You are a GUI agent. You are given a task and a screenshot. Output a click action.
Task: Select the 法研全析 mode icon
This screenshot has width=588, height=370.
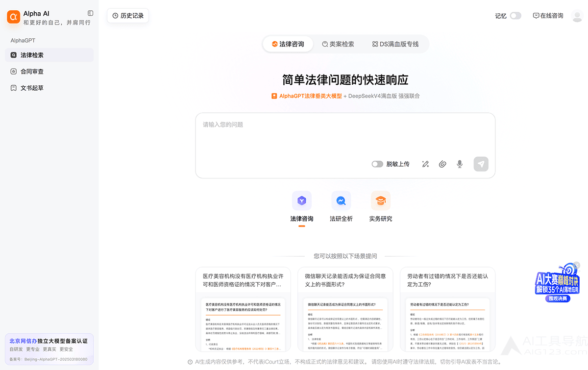click(x=341, y=200)
